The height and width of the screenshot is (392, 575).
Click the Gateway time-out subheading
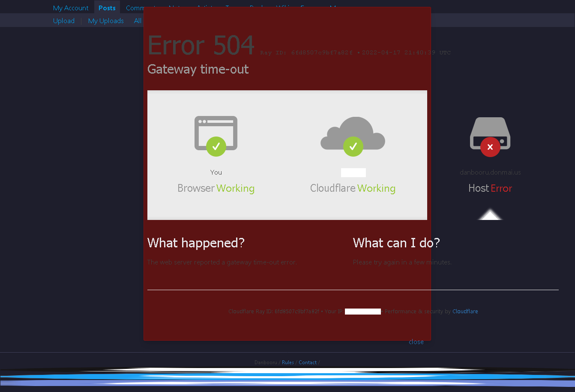tap(198, 69)
